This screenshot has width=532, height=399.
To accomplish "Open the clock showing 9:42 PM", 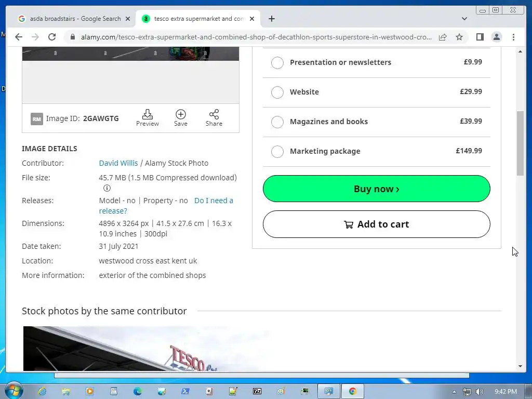I will tap(506, 392).
